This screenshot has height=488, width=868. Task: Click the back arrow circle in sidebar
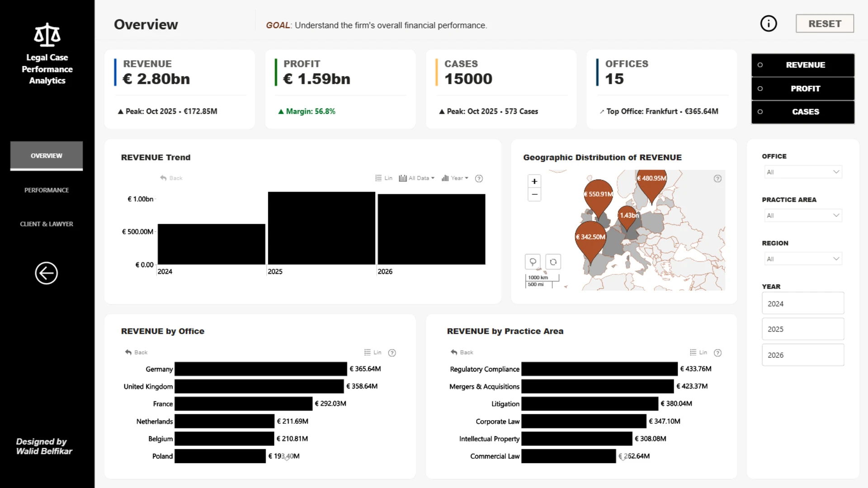[47, 273]
